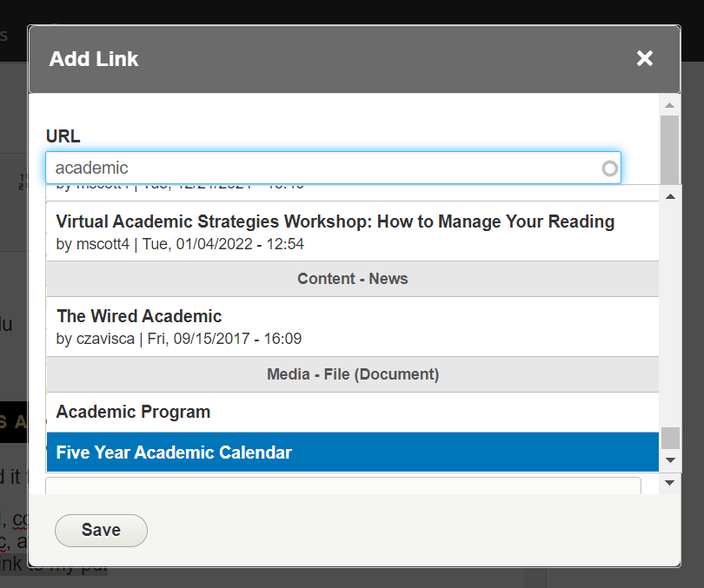This screenshot has width=704, height=588.
Task: Click the suggestions list scrollbar thumb
Action: pyautogui.click(x=670, y=437)
